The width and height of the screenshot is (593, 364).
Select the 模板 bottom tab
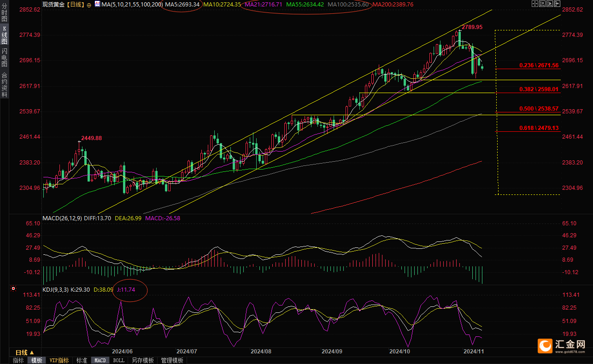tap(36, 360)
